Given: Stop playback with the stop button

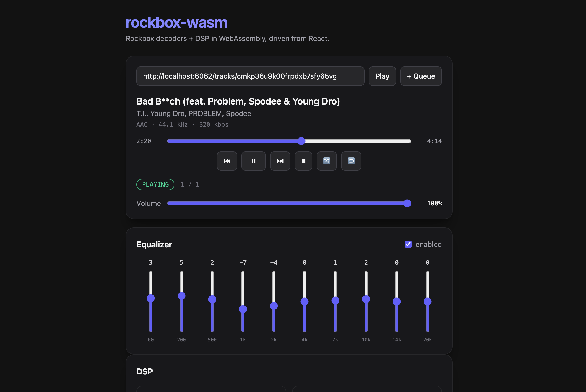Looking at the screenshot, I should coord(303,161).
